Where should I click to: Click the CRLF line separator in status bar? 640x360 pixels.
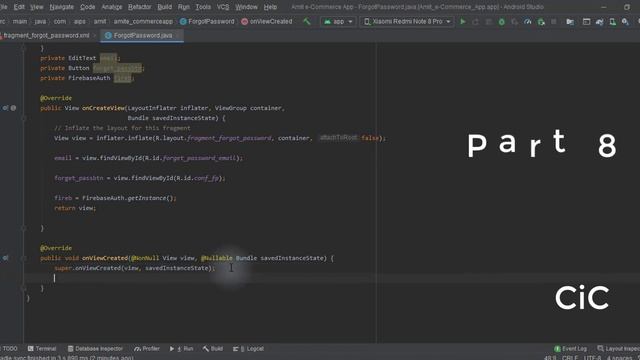point(569,358)
